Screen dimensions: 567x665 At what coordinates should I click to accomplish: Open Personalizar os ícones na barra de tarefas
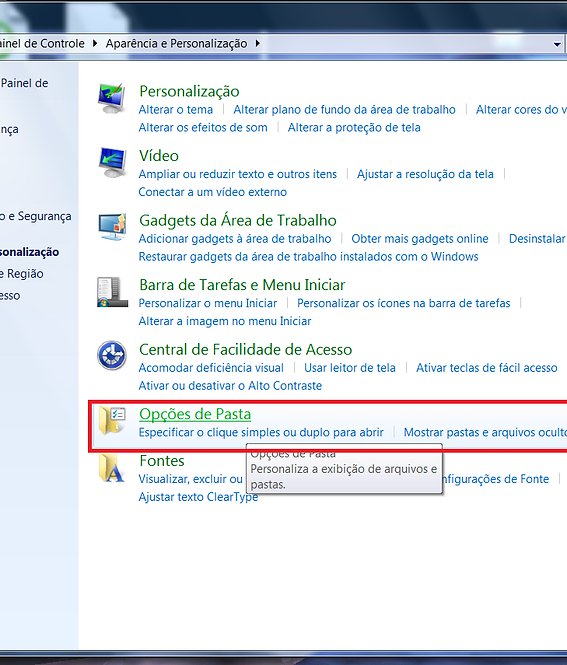404,303
